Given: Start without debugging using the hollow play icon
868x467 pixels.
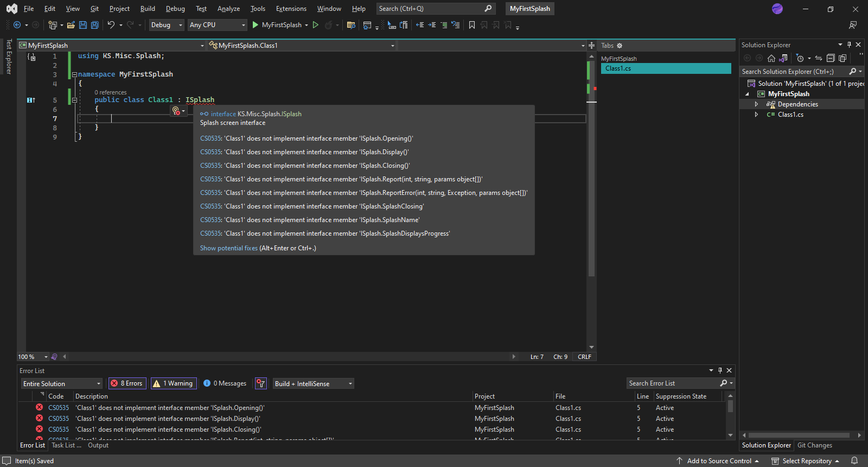Looking at the screenshot, I should (316, 25).
